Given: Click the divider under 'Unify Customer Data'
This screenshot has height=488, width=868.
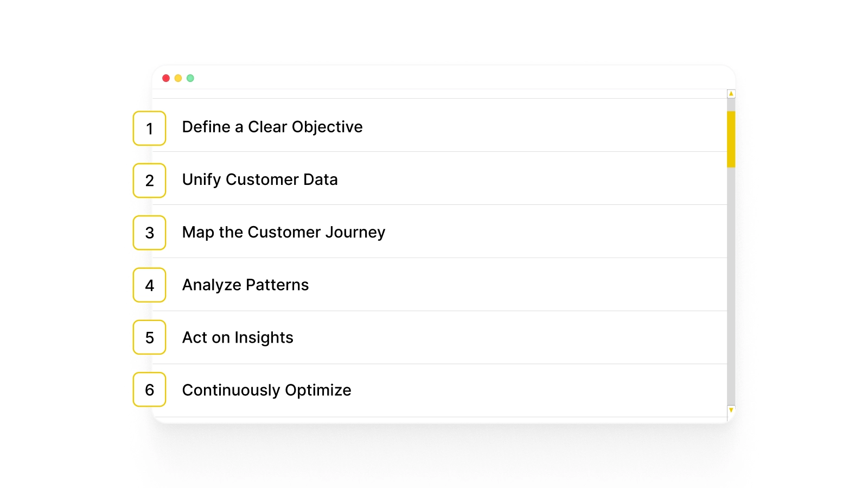Looking at the screenshot, I should click(434, 204).
